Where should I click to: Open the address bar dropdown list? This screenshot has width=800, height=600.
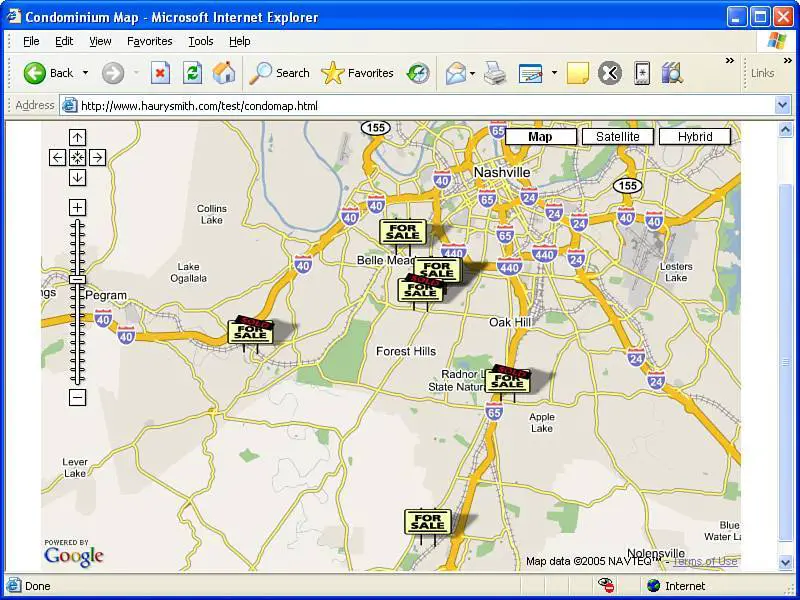click(783, 106)
